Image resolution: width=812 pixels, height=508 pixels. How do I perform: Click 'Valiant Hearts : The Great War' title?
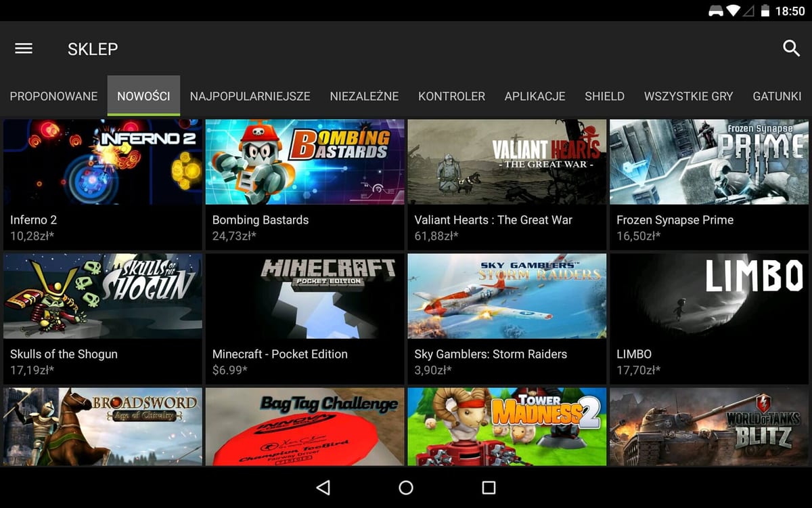click(x=493, y=220)
